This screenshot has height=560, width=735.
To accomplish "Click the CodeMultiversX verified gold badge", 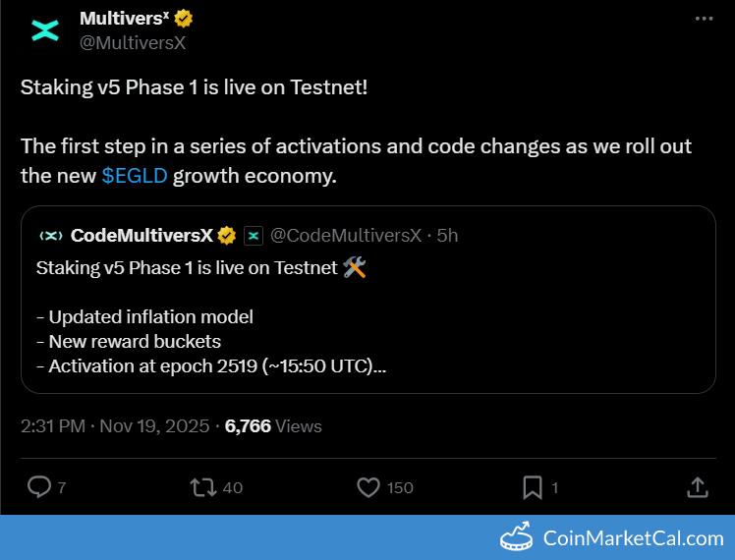I will coord(227,235).
